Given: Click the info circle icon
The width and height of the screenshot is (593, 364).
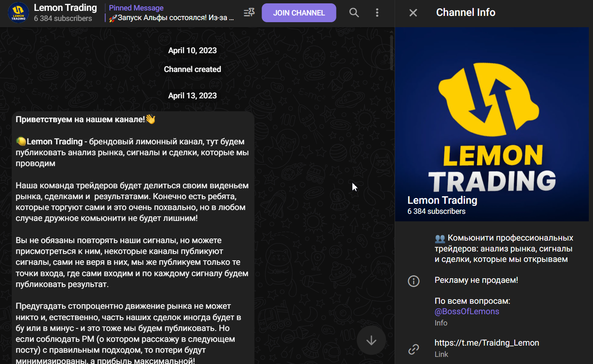Looking at the screenshot, I should 413,281.
